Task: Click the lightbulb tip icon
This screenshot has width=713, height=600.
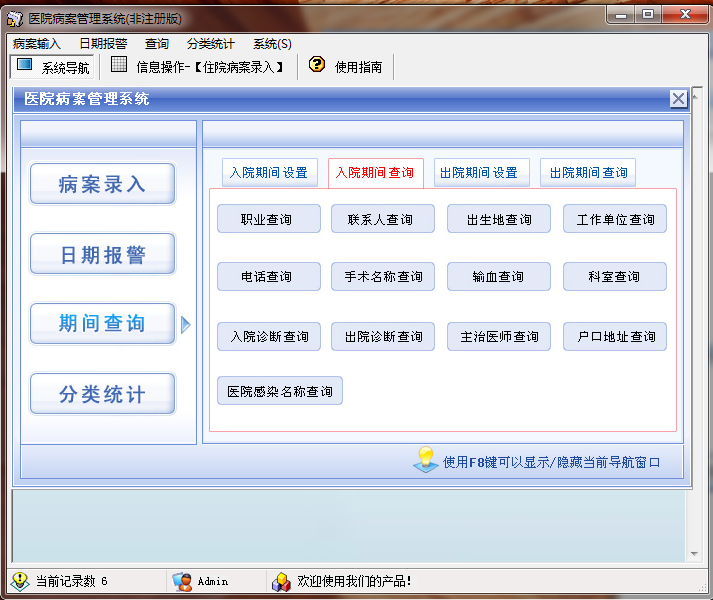Action: (x=426, y=459)
